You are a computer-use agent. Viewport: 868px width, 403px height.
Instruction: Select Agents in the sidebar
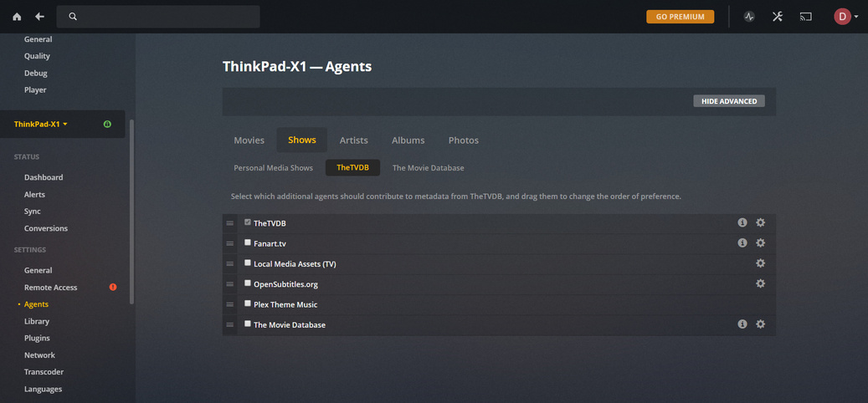click(36, 304)
